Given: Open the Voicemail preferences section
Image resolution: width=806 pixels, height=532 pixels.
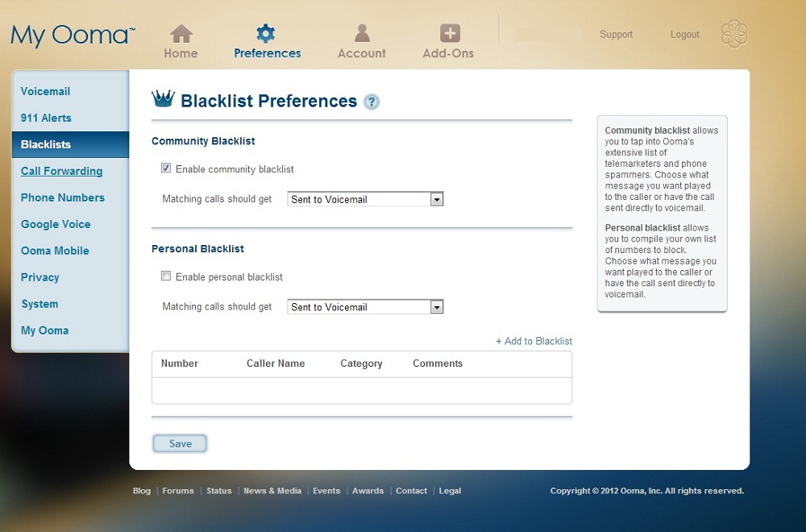Looking at the screenshot, I should [x=45, y=92].
